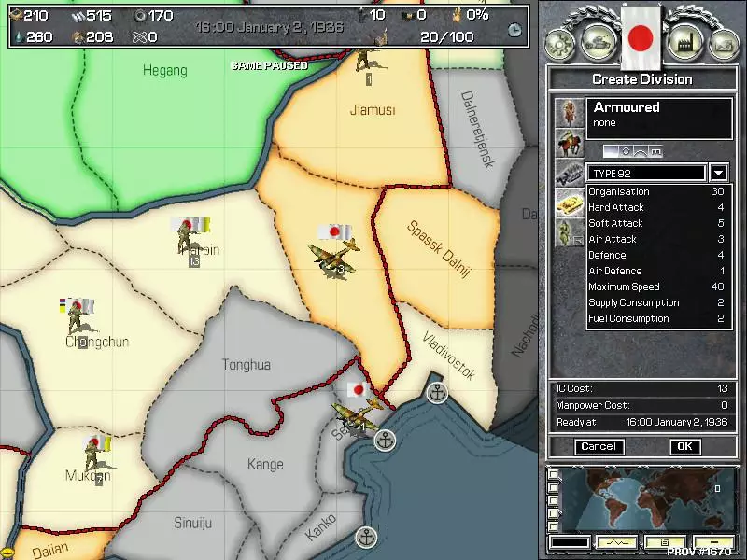The width and height of the screenshot is (747, 560).
Task: Click the letter icon button on the bottom bar
Action: [665, 541]
